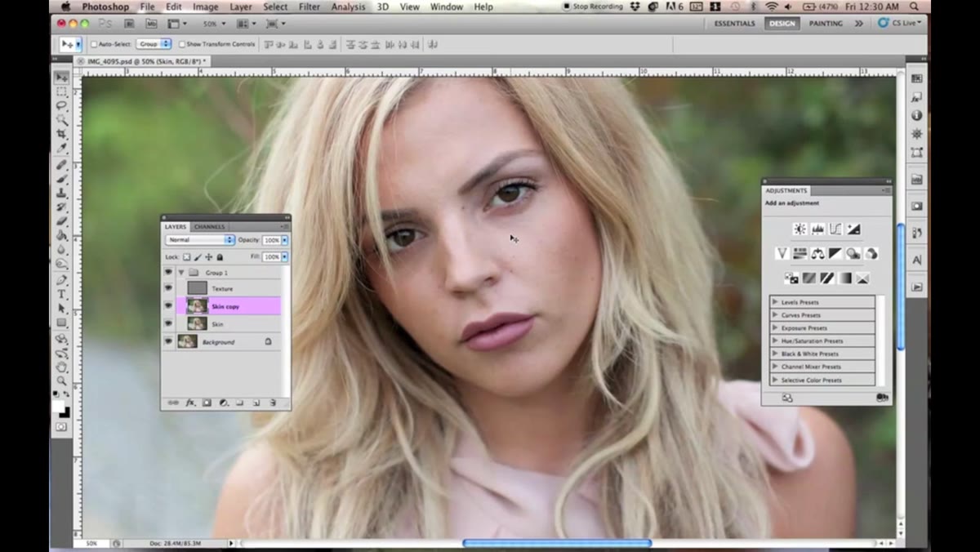The height and width of the screenshot is (552, 980).
Task: Select the Zoom tool in the toolbox
Action: pos(62,381)
